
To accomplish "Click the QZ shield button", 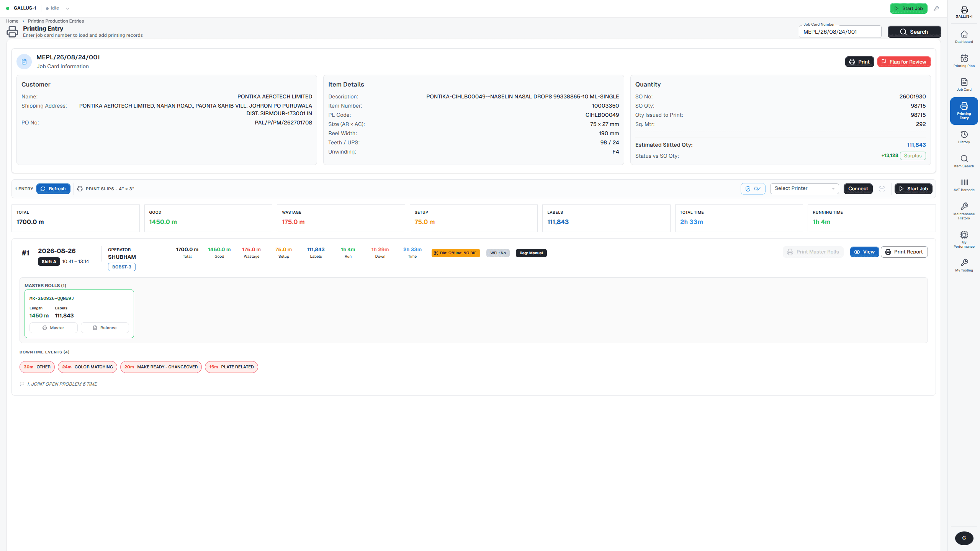I will click(753, 189).
